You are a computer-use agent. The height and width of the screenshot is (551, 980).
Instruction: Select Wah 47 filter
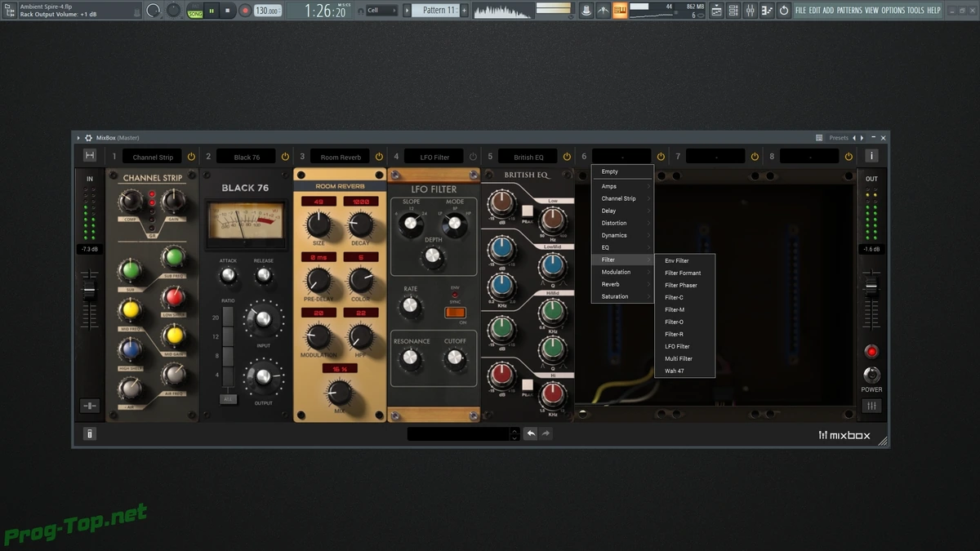tap(685, 371)
